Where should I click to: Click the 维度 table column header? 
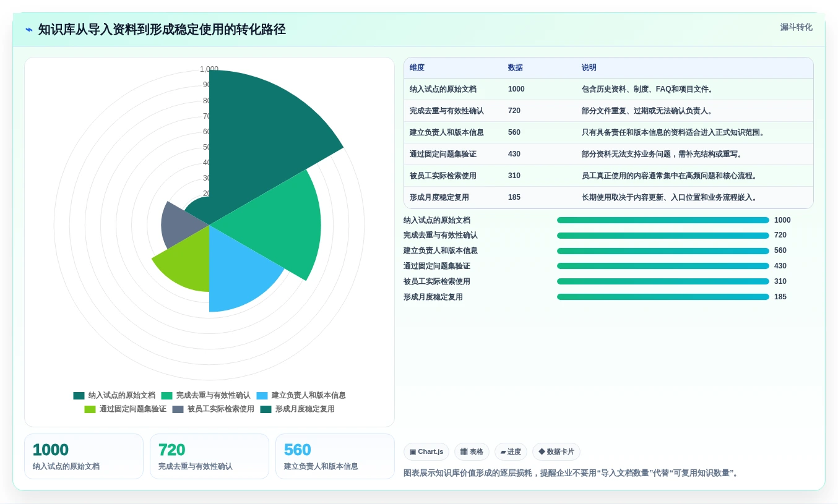[x=417, y=68]
